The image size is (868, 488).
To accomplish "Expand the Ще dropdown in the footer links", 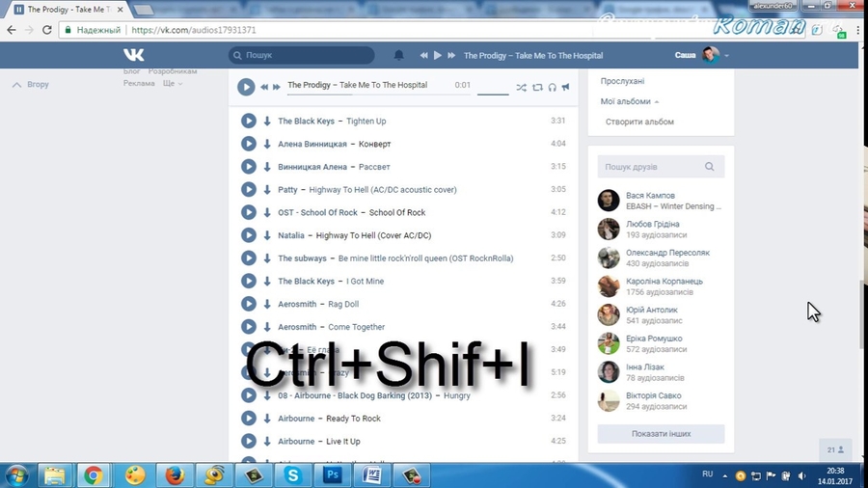I will 172,83.
